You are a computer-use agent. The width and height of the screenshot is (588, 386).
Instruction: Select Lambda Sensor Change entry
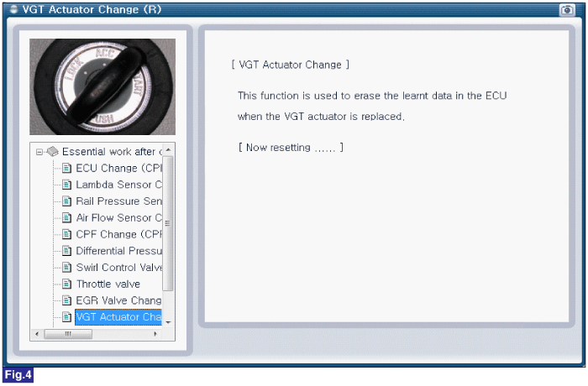tap(118, 185)
